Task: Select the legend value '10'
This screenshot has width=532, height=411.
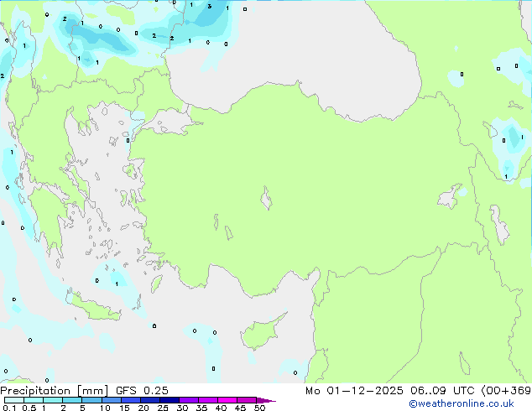Action: 105,408
